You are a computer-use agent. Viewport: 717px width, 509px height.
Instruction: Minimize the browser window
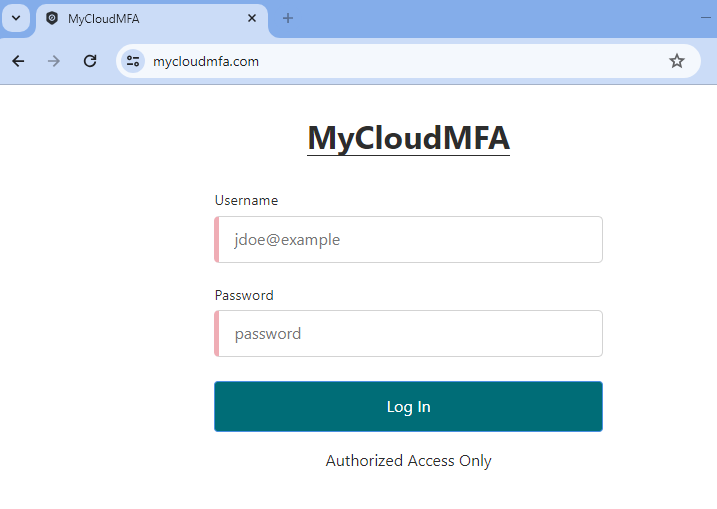click(x=706, y=18)
